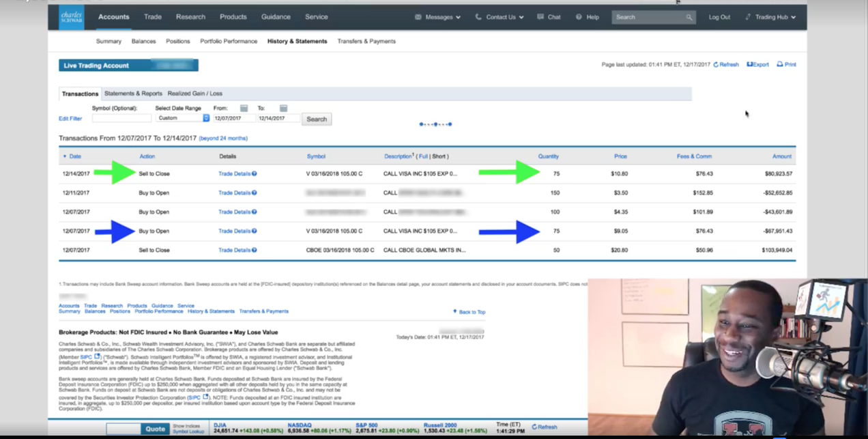Image resolution: width=868 pixels, height=439 pixels.
Task: Click into the Symbol (Optional) field
Action: click(121, 118)
